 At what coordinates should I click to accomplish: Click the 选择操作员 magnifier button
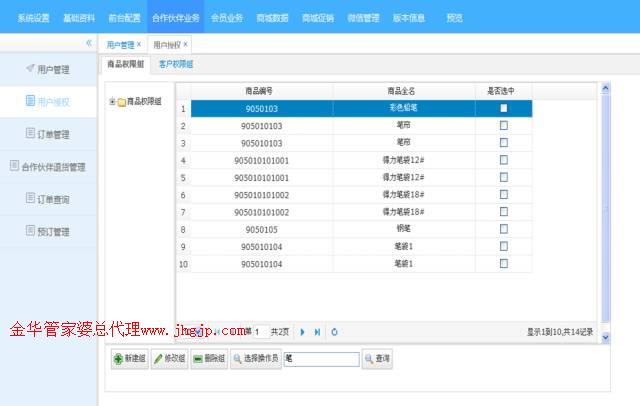pos(256,359)
